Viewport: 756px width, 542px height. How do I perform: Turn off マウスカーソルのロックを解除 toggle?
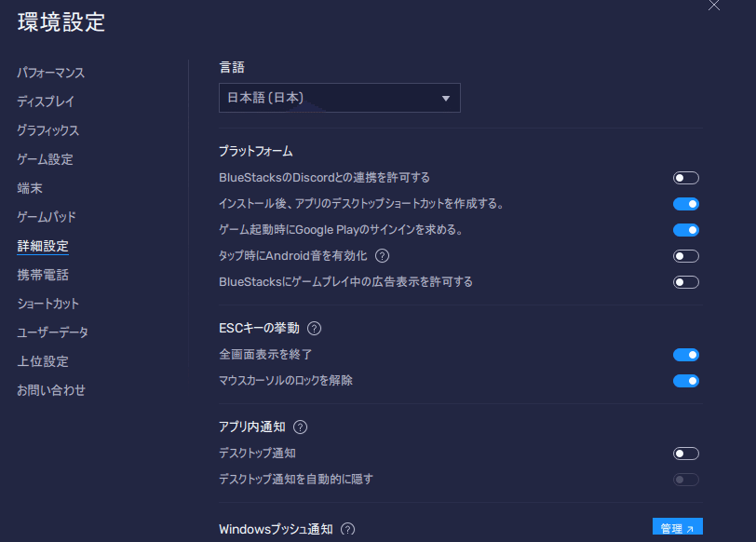(685, 381)
